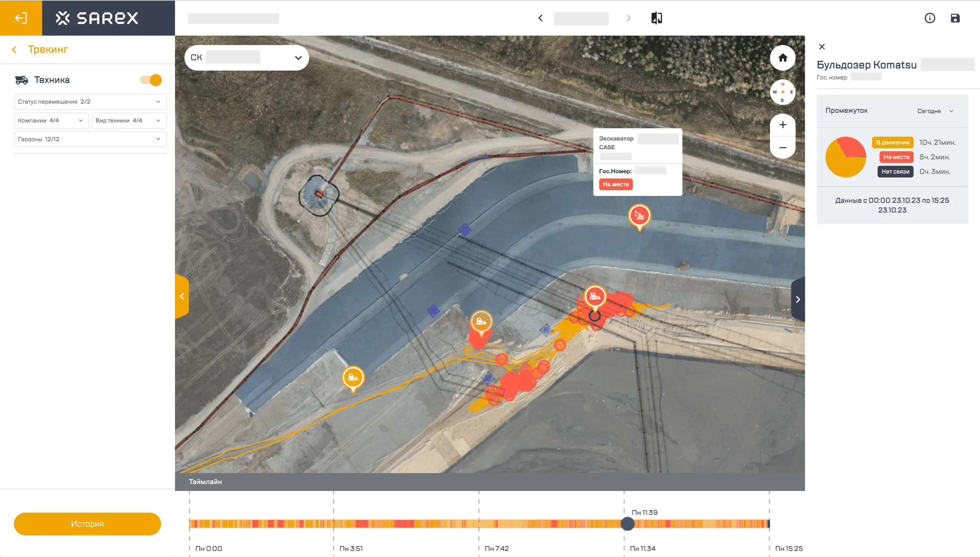Zoom in the map with plus button

(782, 125)
